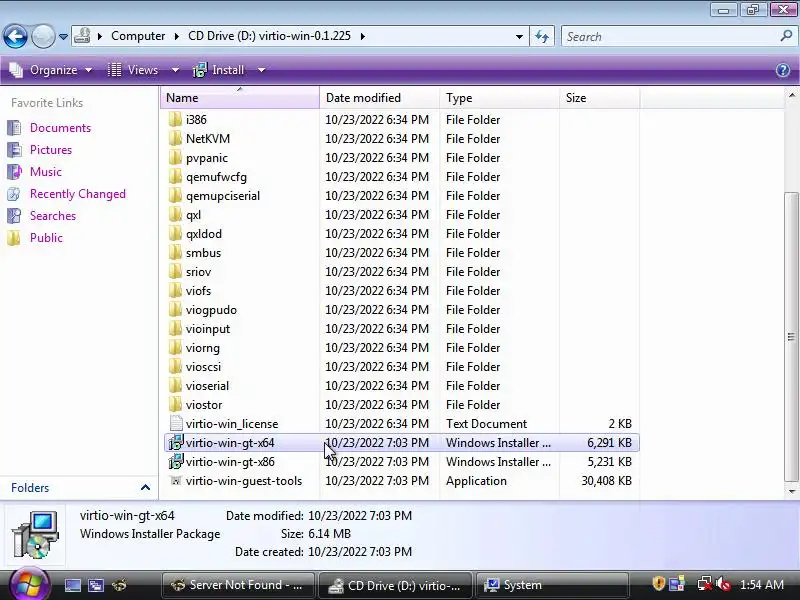The width and height of the screenshot is (800, 600).
Task: Select the NetKVM folder icon
Action: (x=175, y=138)
